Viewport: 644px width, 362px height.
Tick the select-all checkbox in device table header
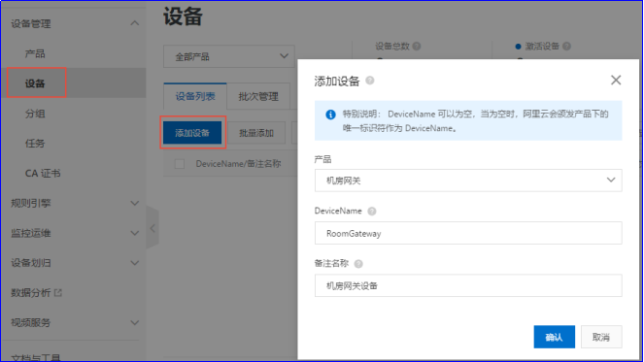pos(180,164)
